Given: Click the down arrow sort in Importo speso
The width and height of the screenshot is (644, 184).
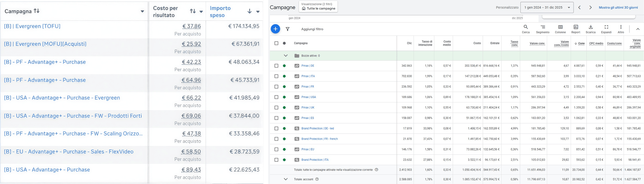Looking at the screenshot, I should tap(249, 11).
